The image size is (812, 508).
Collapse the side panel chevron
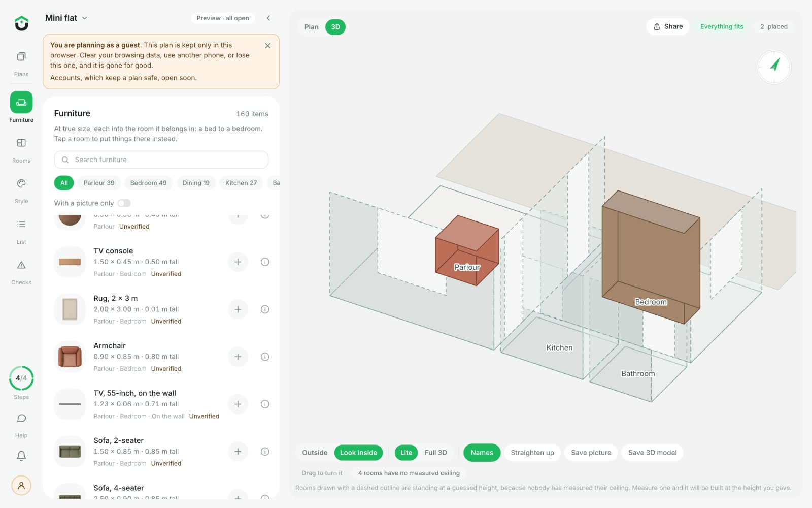coord(268,18)
